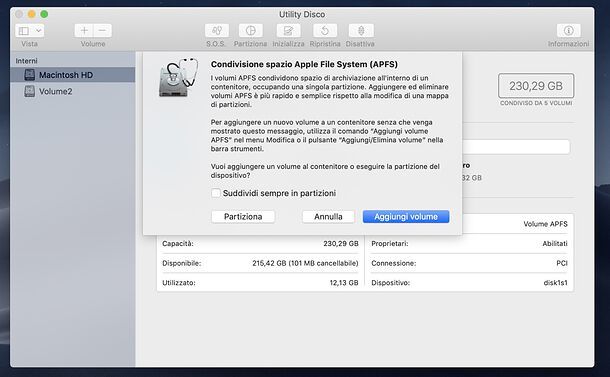This screenshot has width=610, height=377.
Task: Click the Capacità value 230,29 GB
Action: (x=341, y=244)
